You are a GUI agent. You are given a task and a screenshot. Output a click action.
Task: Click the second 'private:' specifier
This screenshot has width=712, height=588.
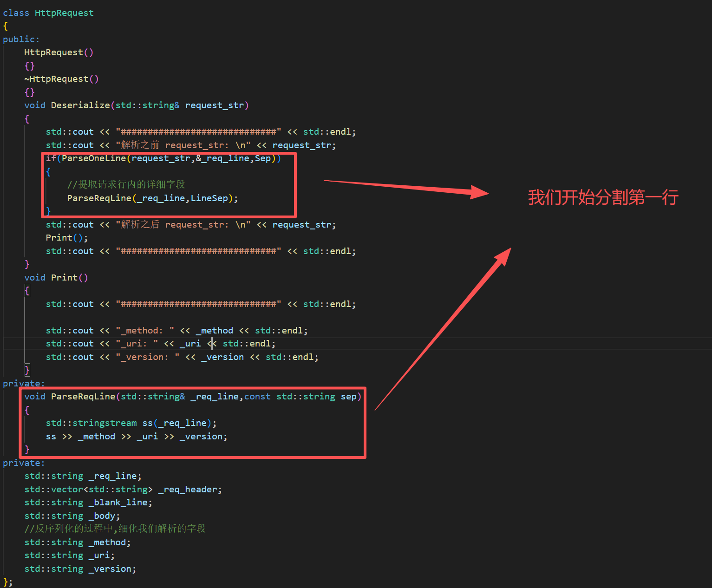[x=24, y=463]
